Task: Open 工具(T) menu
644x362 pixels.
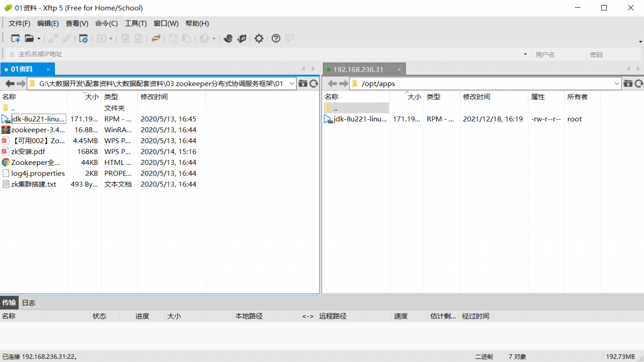Action: pyautogui.click(x=136, y=23)
